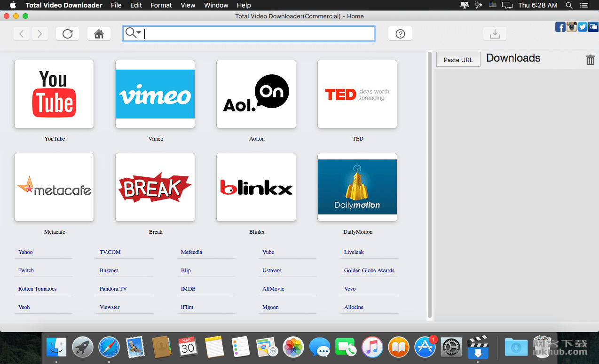Click the Blip link
Viewport: 599px width, 364px height.
point(186,270)
